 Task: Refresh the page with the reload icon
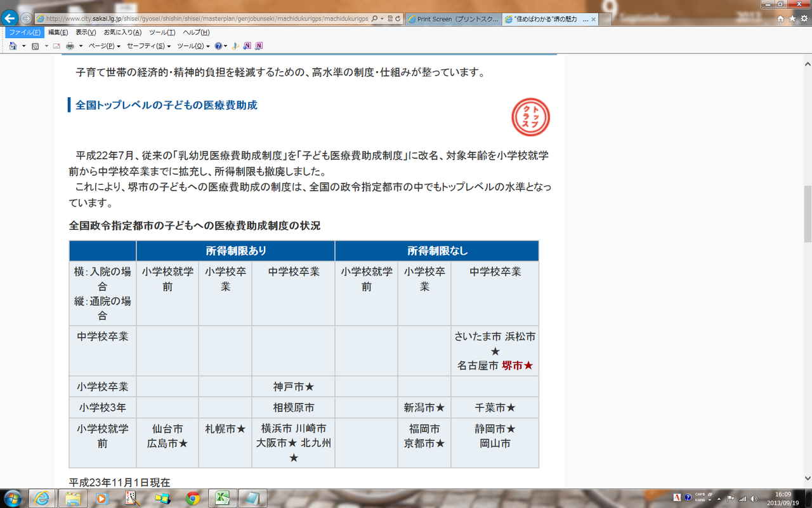pyautogui.click(x=398, y=19)
